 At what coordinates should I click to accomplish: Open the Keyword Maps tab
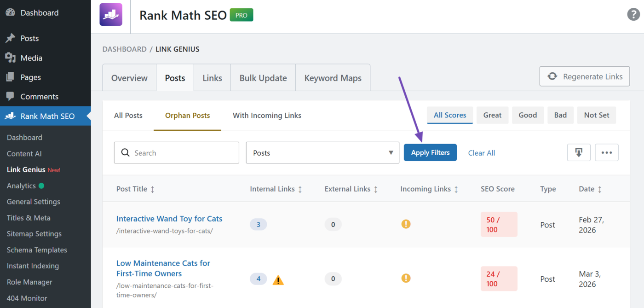[333, 78]
